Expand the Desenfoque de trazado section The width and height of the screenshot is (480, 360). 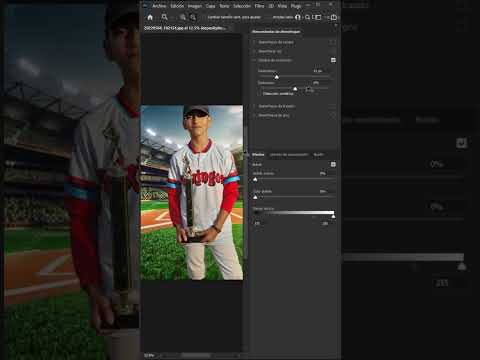(x=254, y=106)
